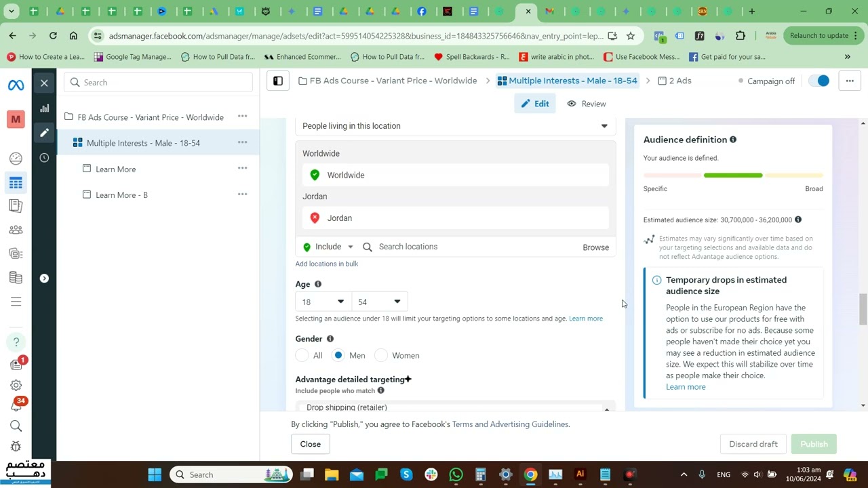Open the minimum age 18 dropdown
868x488 pixels.
pos(323,302)
